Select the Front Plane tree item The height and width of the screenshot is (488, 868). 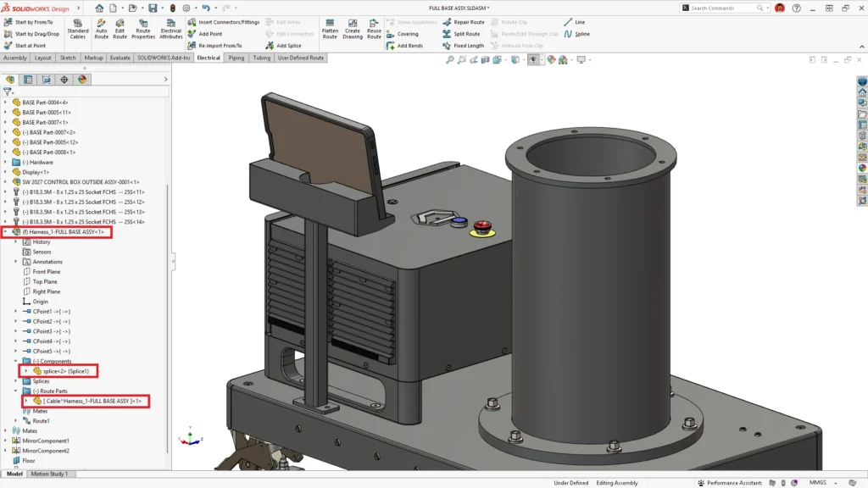coord(47,272)
